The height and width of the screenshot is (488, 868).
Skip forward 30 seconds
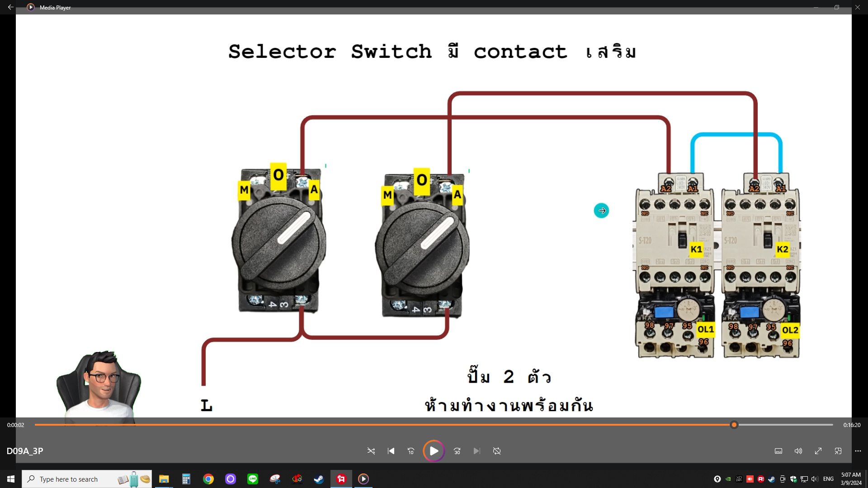click(x=457, y=451)
